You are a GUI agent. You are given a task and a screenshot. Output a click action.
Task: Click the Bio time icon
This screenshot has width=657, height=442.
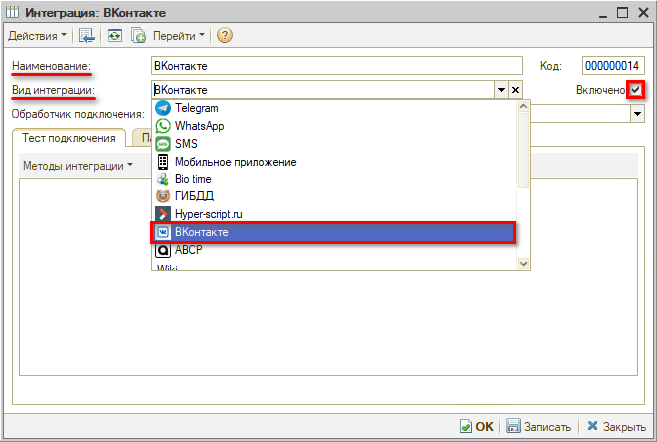coord(163,179)
